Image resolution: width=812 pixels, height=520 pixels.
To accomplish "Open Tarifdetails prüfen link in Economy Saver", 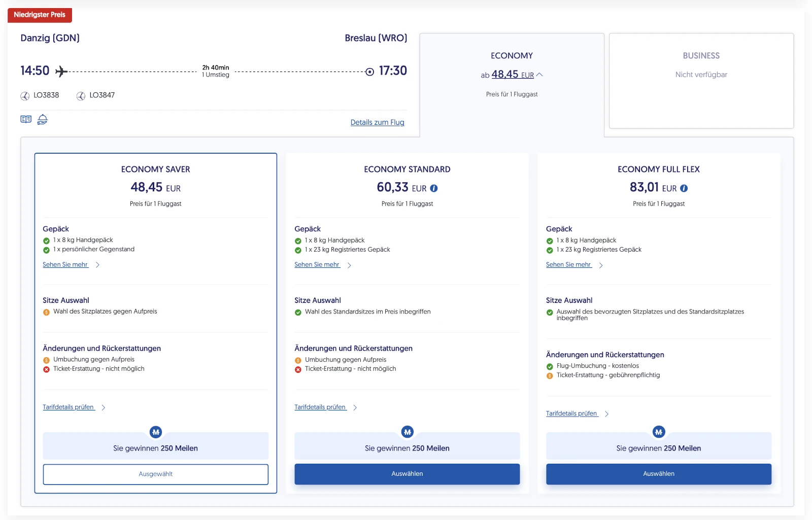I will tap(69, 407).
